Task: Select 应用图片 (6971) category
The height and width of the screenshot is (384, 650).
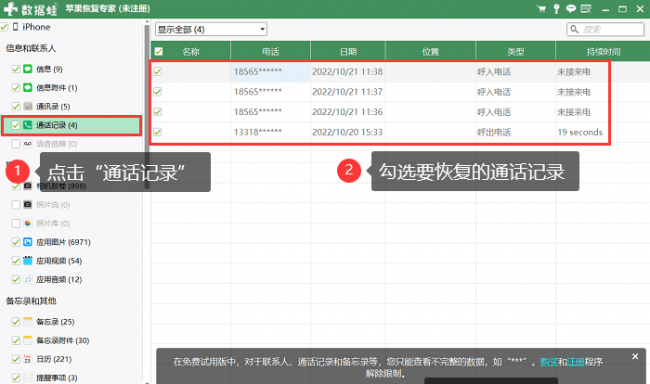Action: click(63, 242)
